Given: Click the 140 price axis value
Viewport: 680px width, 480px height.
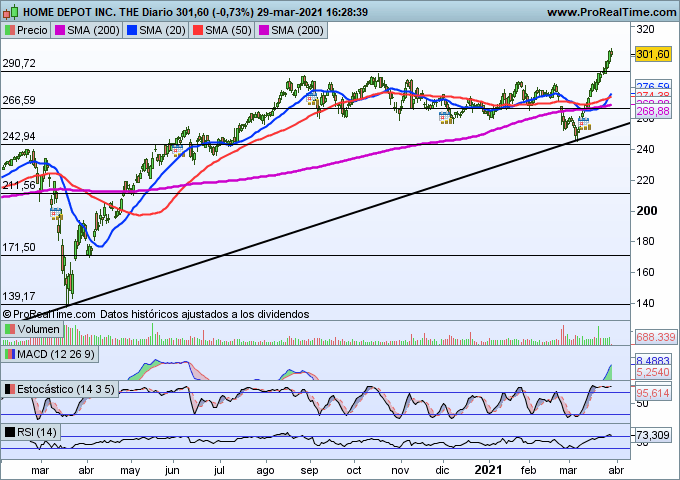Looking at the screenshot, I should [645, 303].
